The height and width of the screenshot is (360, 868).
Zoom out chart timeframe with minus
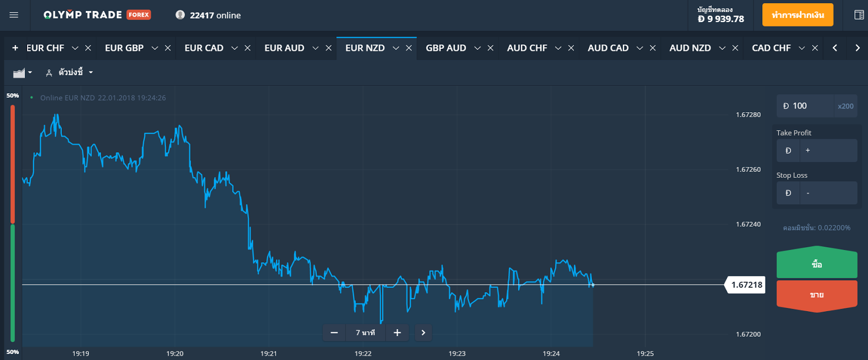pos(334,332)
